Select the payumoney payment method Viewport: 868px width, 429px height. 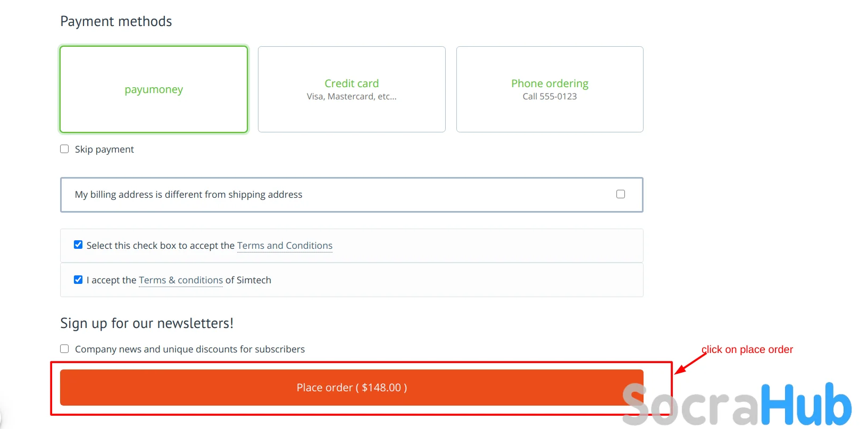[x=154, y=89]
